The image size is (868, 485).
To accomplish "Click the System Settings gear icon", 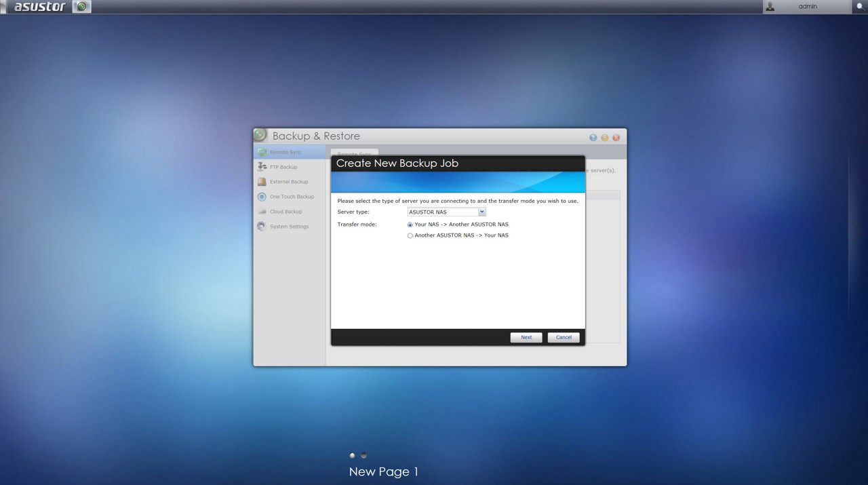I will (x=262, y=227).
